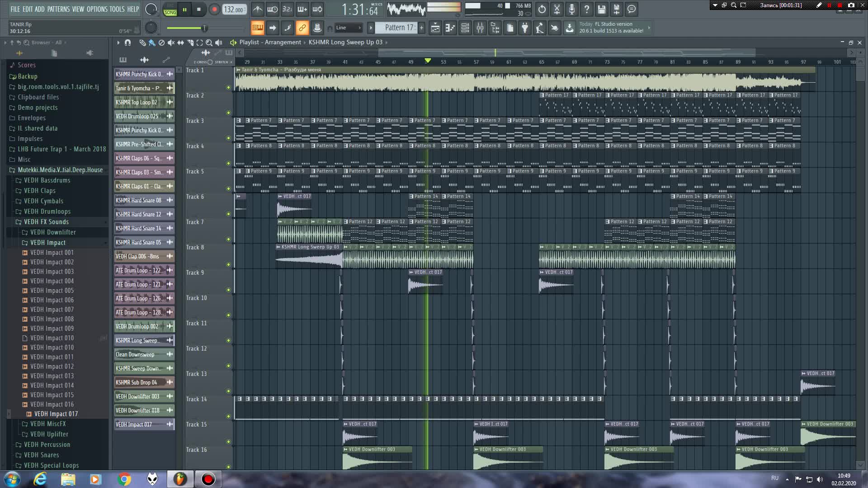Expand the VEDH Downlifter folder
868x488 pixels.
tap(53, 232)
